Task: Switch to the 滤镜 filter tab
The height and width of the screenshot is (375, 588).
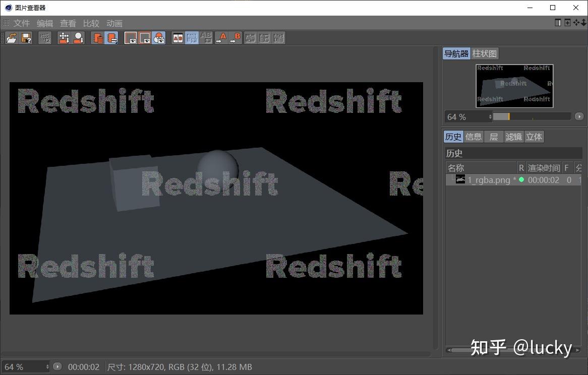Action: pos(513,137)
